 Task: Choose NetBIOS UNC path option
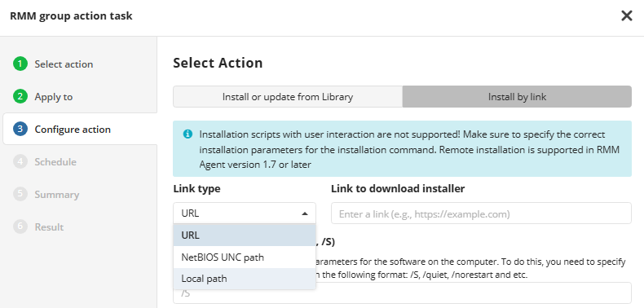[x=245, y=257]
